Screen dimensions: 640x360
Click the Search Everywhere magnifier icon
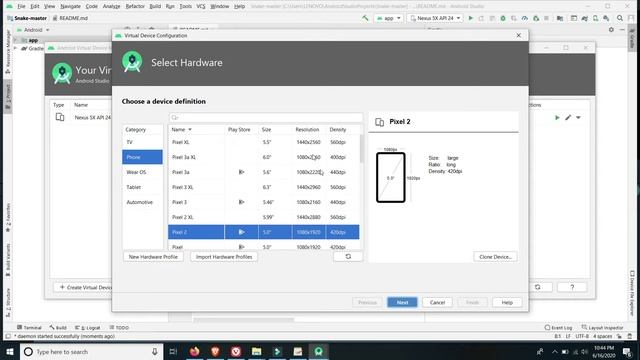[x=620, y=18]
